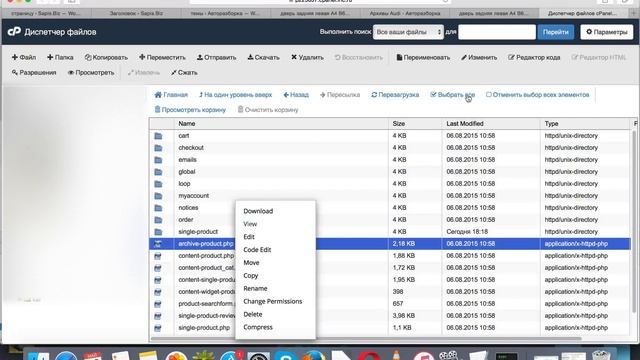This screenshot has height=360, width=640.
Task: Sort by the Last Modified column header
Action: tap(465, 123)
